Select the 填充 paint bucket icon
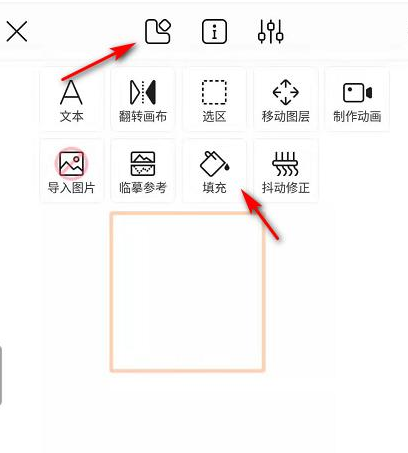 pos(214,163)
